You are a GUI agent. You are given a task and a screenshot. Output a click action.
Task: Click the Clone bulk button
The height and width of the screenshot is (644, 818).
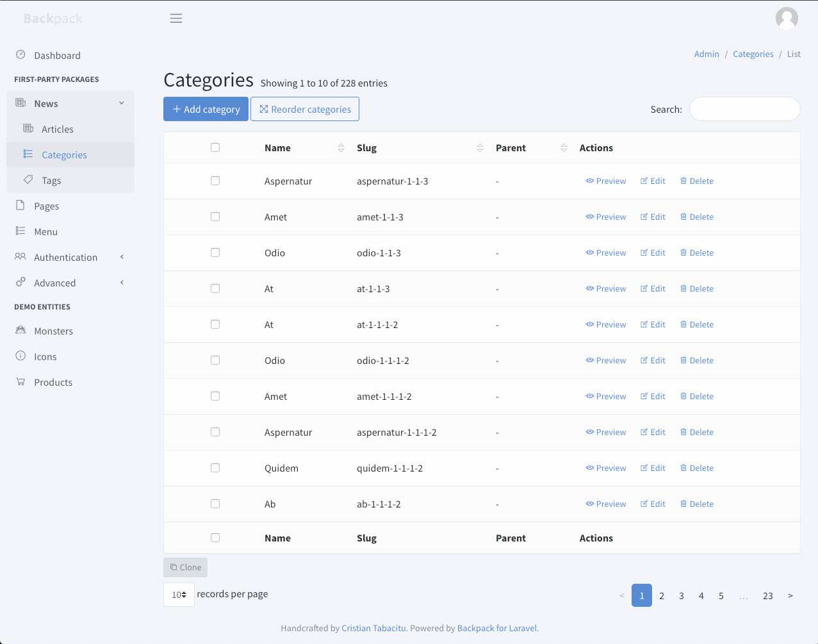[185, 567]
